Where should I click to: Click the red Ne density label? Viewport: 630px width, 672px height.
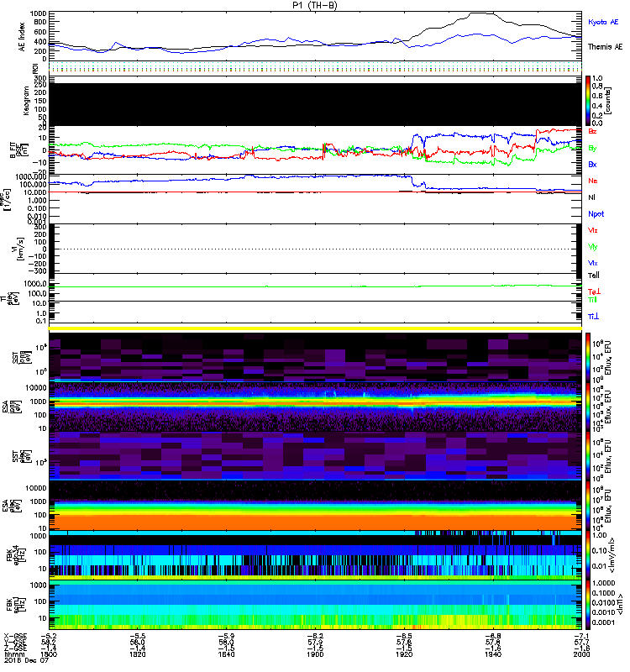tap(592, 181)
